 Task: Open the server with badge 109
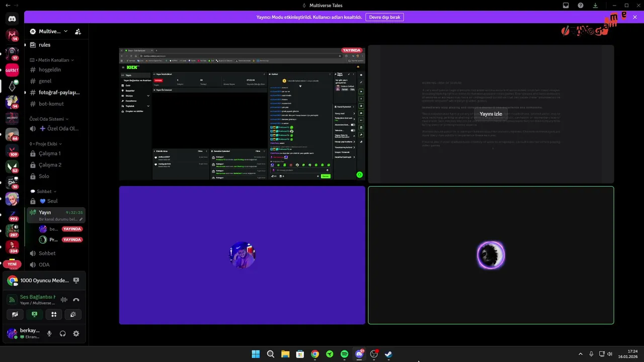click(12, 151)
